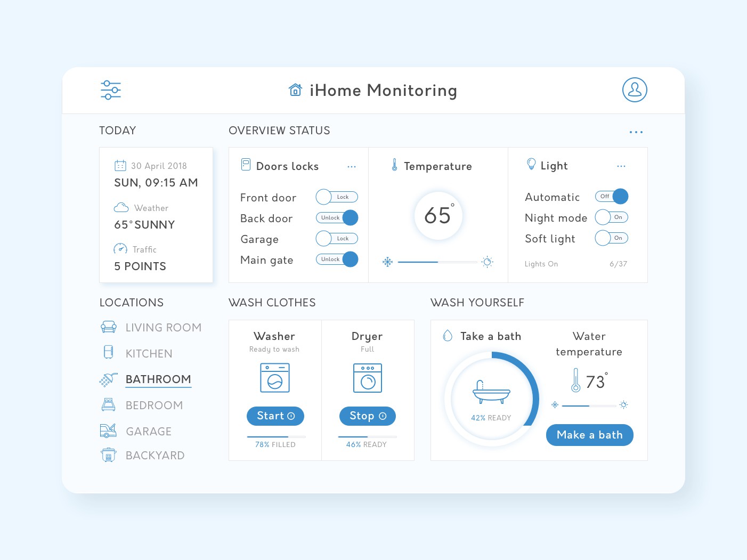Click the 73° water temperature value
The image size is (747, 560).
point(597,381)
